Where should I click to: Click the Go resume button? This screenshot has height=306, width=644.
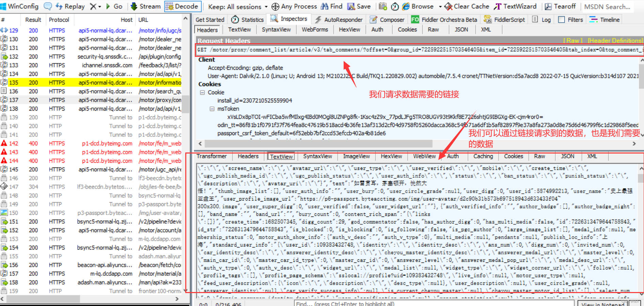[x=114, y=6]
